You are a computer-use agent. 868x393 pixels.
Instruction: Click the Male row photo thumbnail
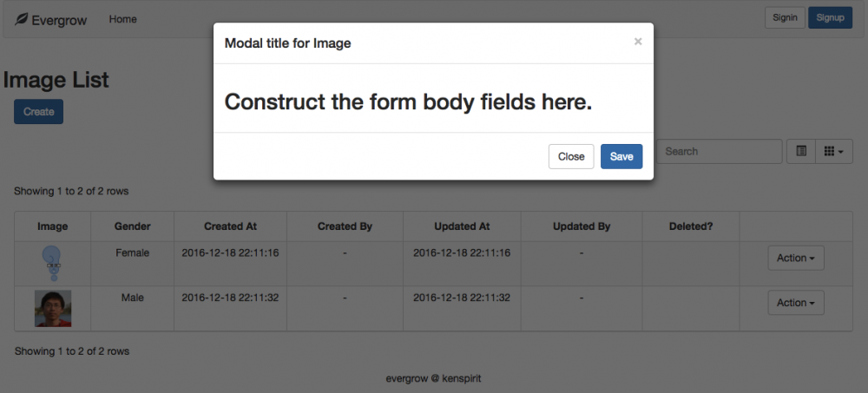click(x=53, y=308)
